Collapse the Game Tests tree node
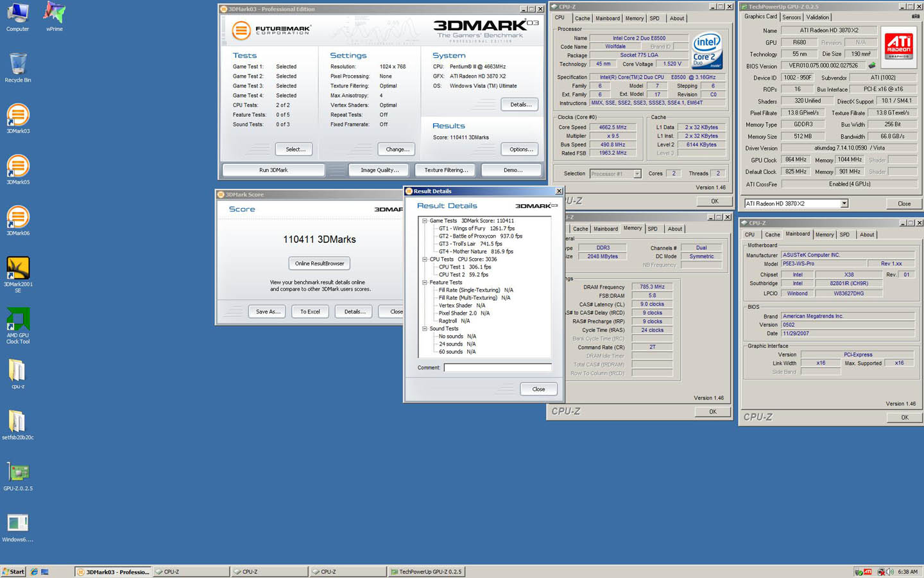Screen dimensions: 924x578 [424, 221]
